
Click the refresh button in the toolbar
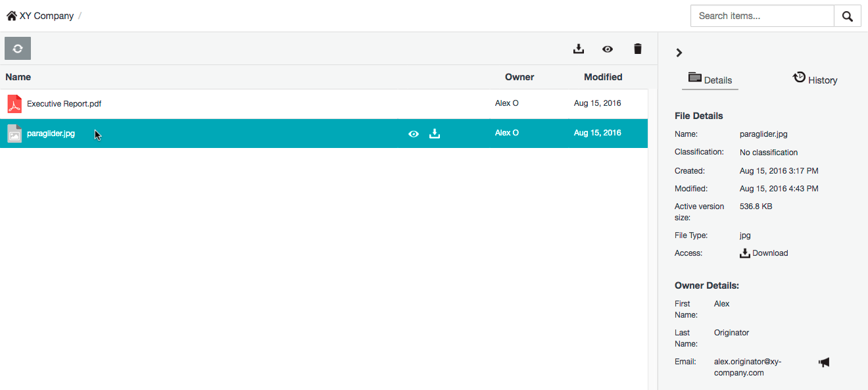[18, 49]
